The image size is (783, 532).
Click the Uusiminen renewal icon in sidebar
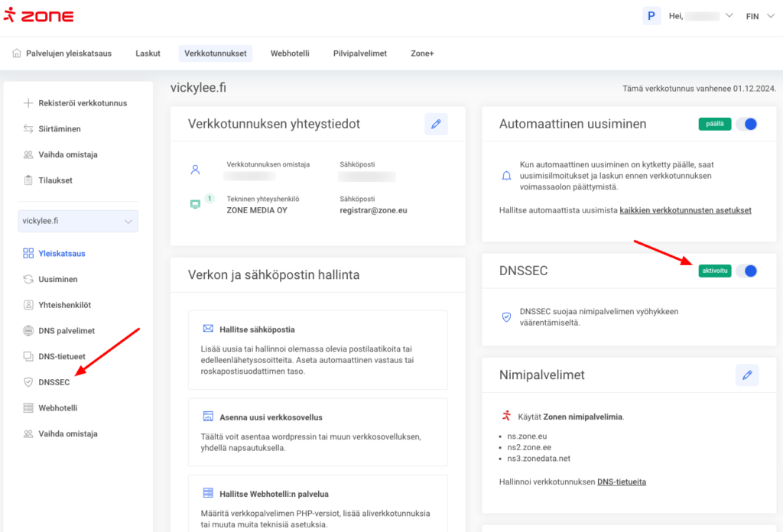pyautogui.click(x=28, y=280)
